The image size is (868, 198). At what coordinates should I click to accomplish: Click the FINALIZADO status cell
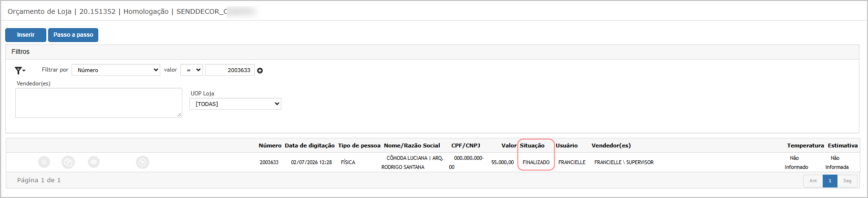click(x=536, y=162)
